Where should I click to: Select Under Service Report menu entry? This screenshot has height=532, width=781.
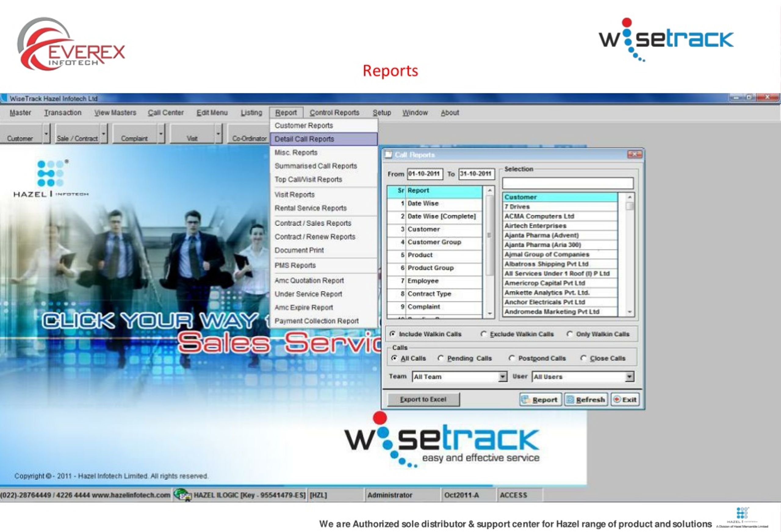pyautogui.click(x=324, y=294)
